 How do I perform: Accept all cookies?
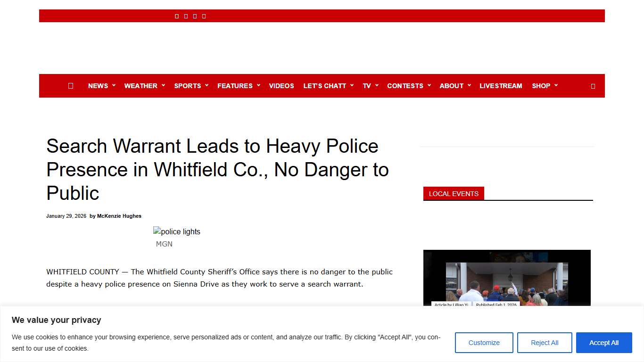tap(604, 343)
